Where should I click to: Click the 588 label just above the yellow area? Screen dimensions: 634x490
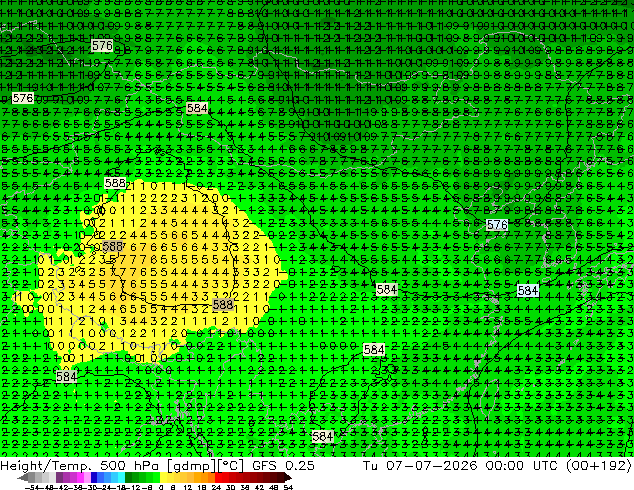pos(115,183)
